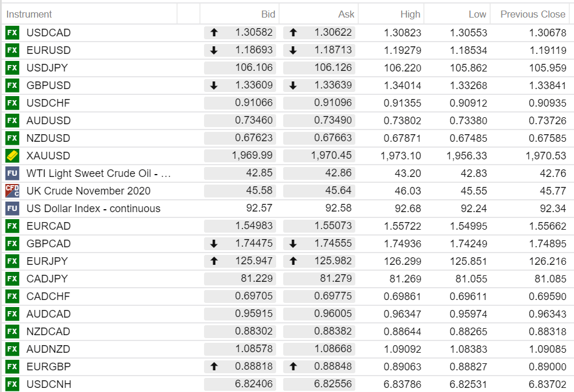Click the Ask column header
The image size is (574, 392).
pos(346,14)
